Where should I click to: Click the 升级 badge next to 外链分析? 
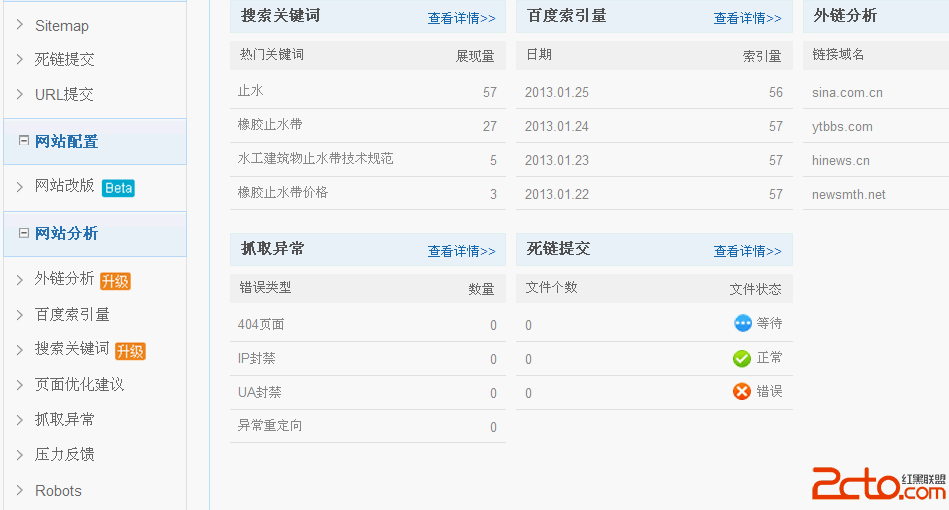115,281
